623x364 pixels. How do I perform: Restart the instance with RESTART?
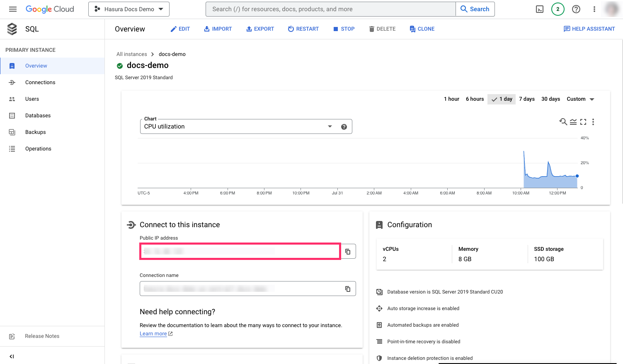click(303, 29)
